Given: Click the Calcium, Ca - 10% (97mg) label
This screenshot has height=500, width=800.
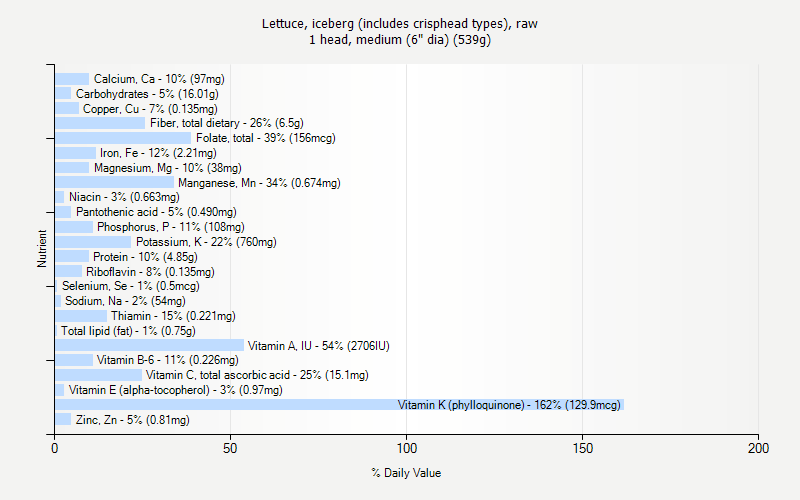Looking at the screenshot, I should coord(159,79).
